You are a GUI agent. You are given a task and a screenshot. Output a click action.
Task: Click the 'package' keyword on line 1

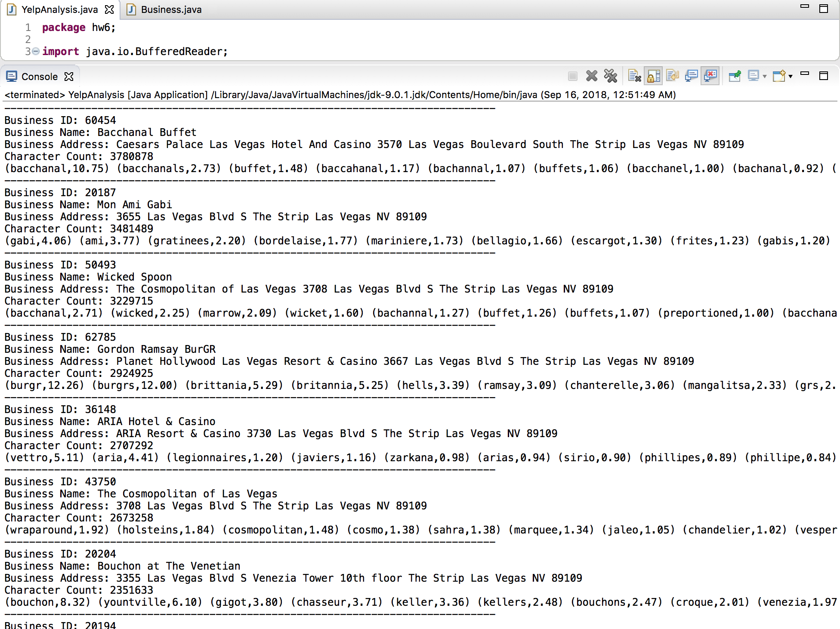[64, 28]
